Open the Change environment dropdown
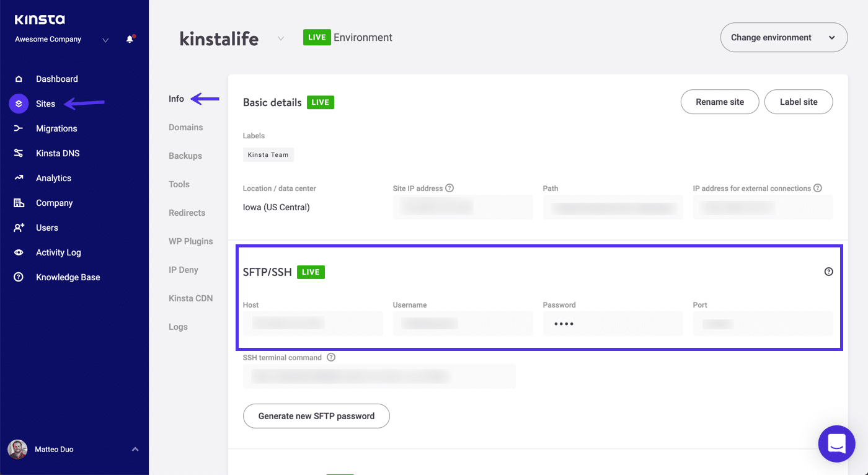868x475 pixels. pos(784,37)
